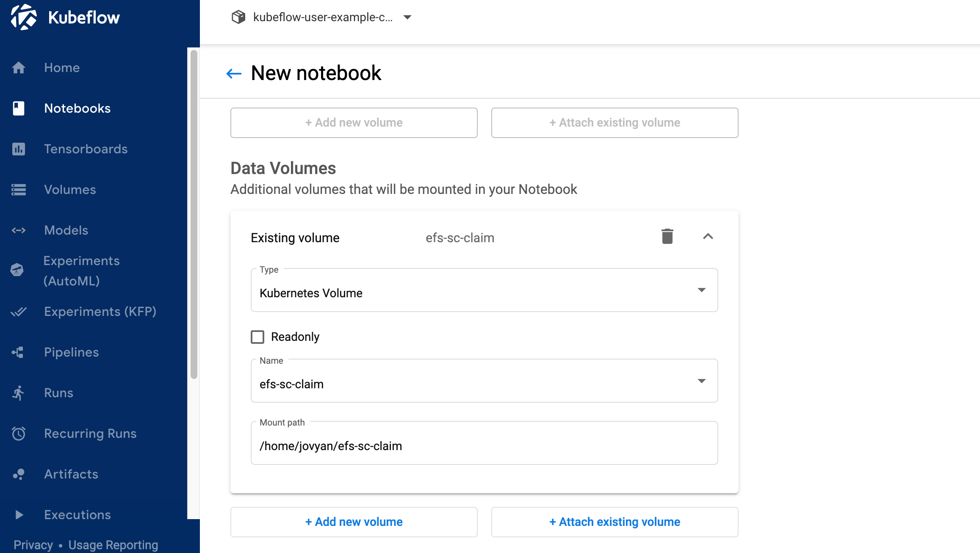Open Experiments (KFP) menu item

tap(100, 312)
